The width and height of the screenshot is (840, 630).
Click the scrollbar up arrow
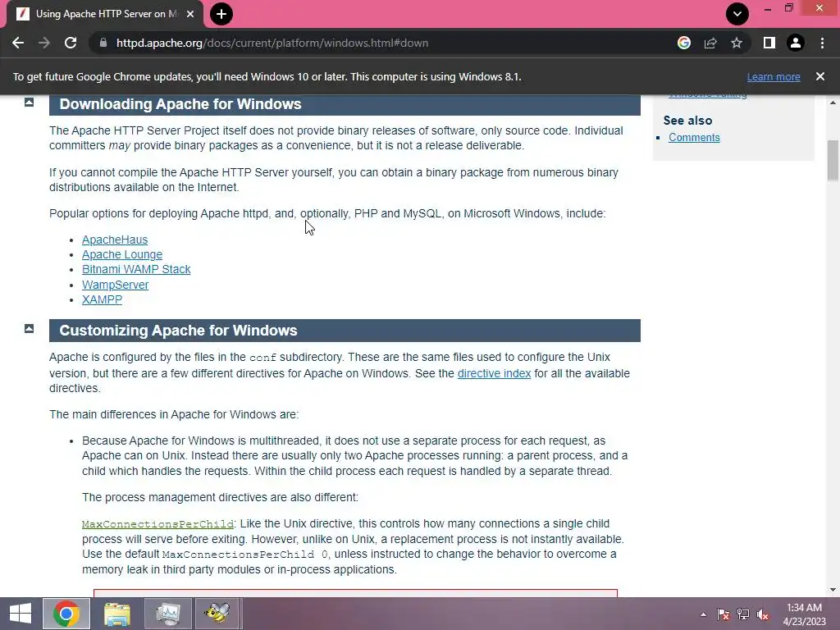tap(833, 103)
